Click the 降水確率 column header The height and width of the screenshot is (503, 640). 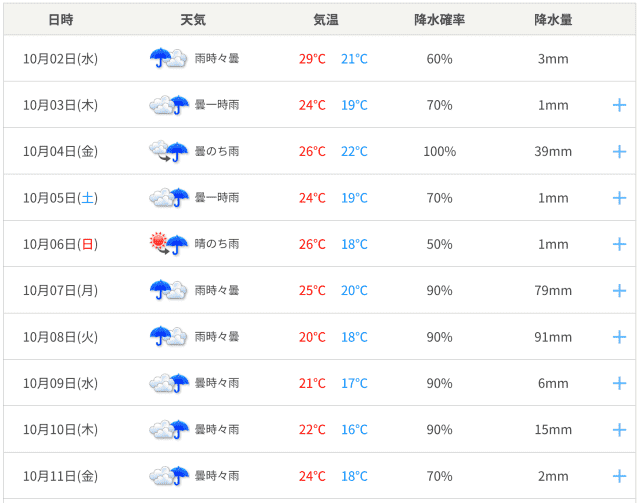(439, 20)
